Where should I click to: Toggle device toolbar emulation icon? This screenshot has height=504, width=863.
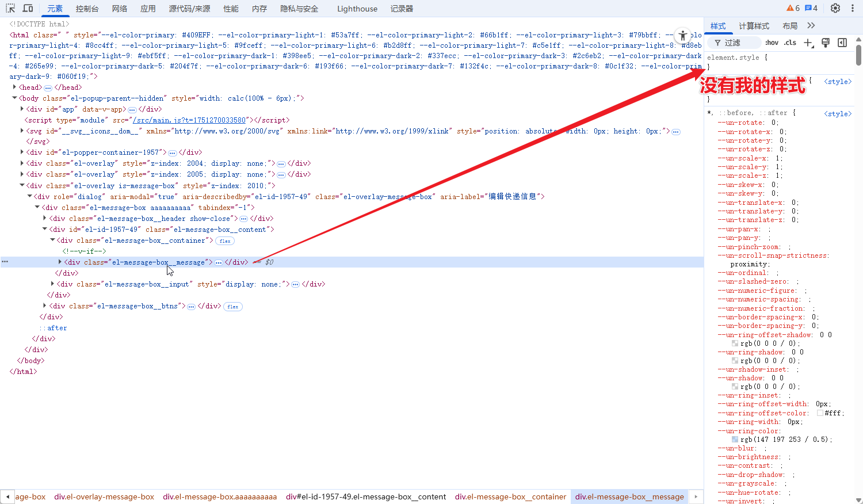28,8
